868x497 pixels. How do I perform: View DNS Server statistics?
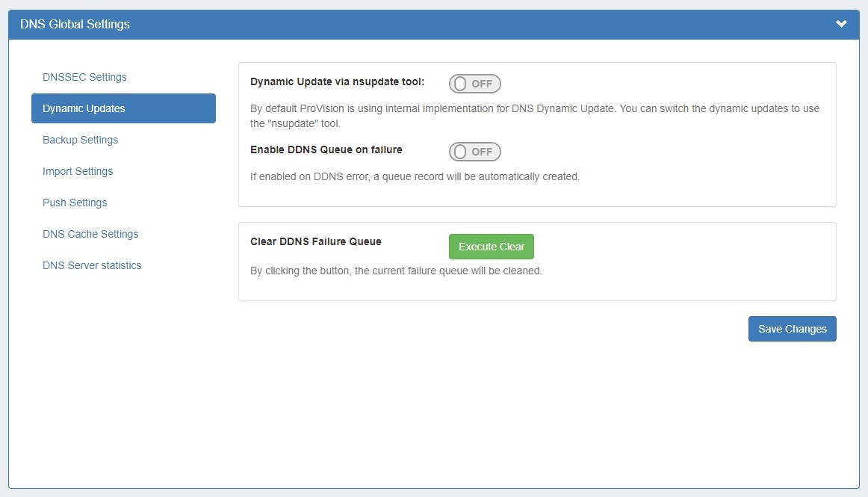pos(92,265)
